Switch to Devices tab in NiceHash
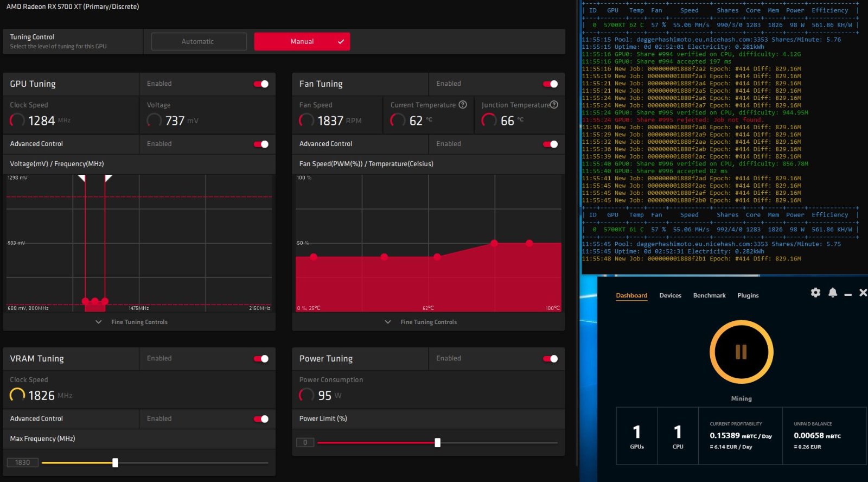The height and width of the screenshot is (482, 868). (x=670, y=295)
